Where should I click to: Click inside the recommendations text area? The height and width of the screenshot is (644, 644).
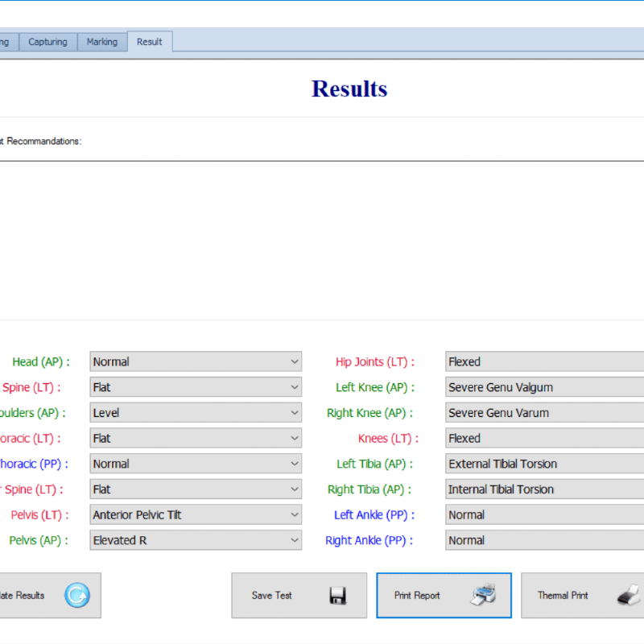tap(322, 242)
